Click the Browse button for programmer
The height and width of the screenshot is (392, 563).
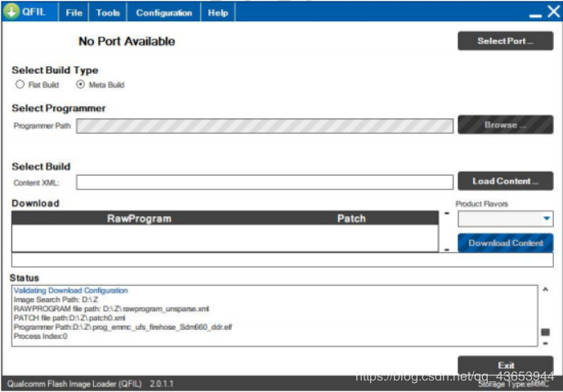click(505, 125)
